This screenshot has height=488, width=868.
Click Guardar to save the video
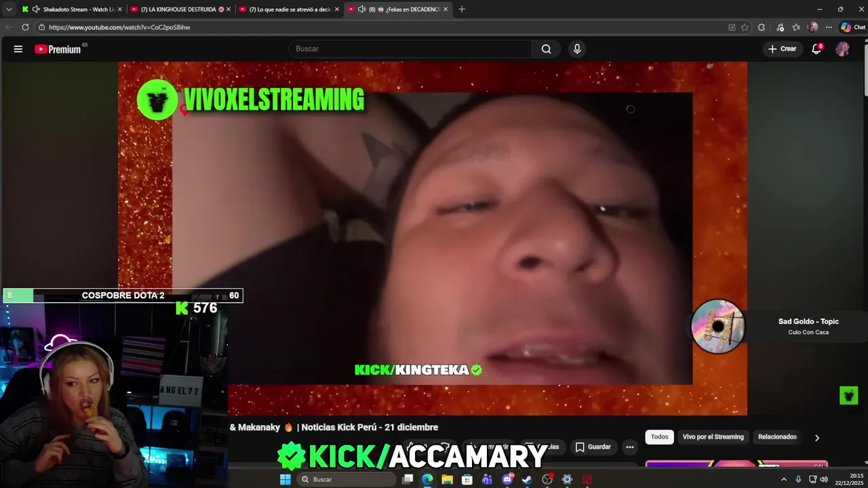click(593, 447)
